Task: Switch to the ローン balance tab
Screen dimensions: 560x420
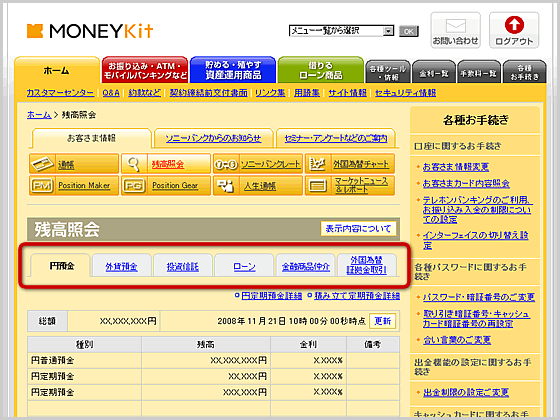Action: click(x=244, y=266)
